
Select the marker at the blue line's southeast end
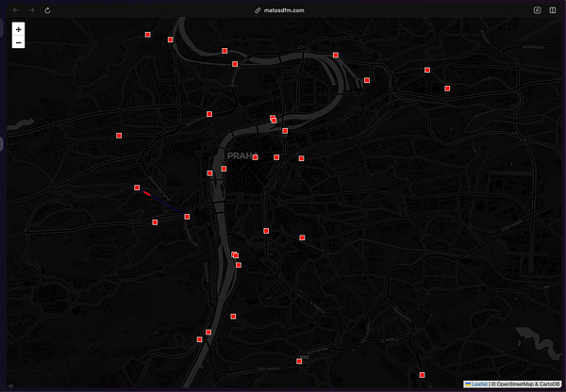click(187, 217)
